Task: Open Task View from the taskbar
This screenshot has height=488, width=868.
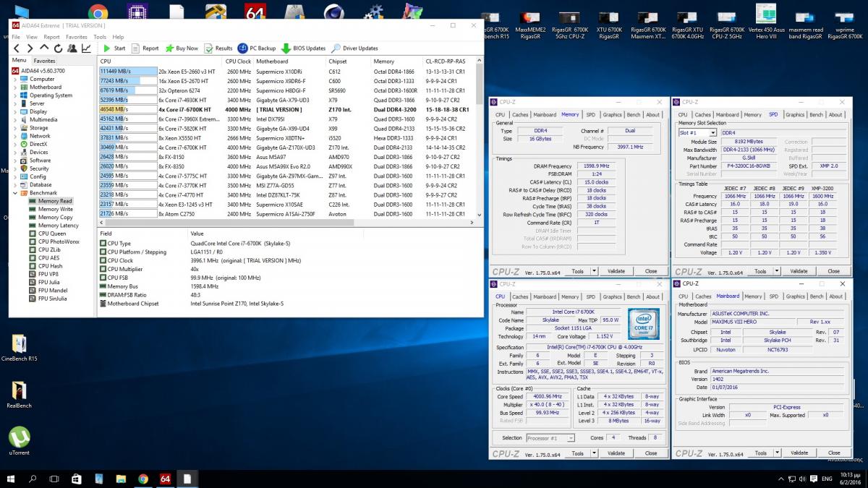Action: (x=55, y=479)
